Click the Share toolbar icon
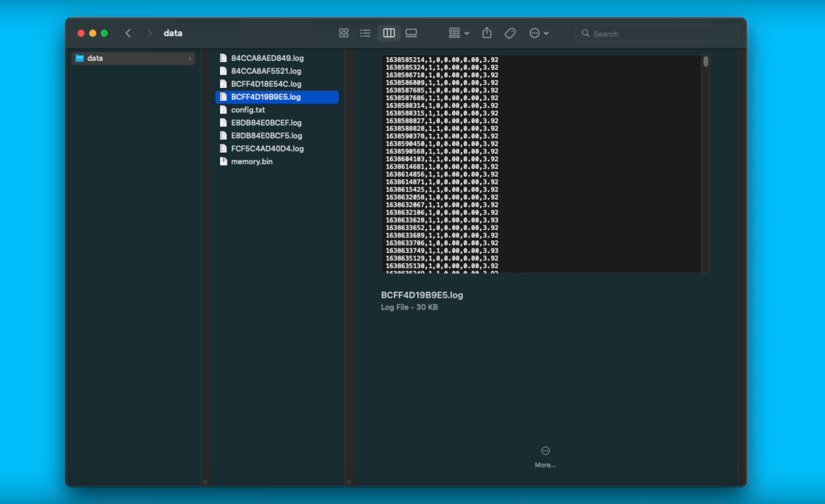The image size is (825, 504). pos(487,33)
